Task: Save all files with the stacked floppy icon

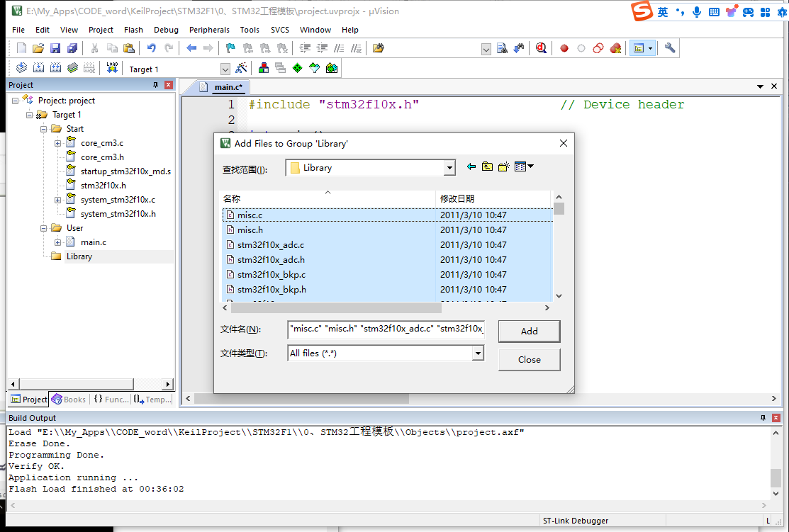Action: [72, 48]
